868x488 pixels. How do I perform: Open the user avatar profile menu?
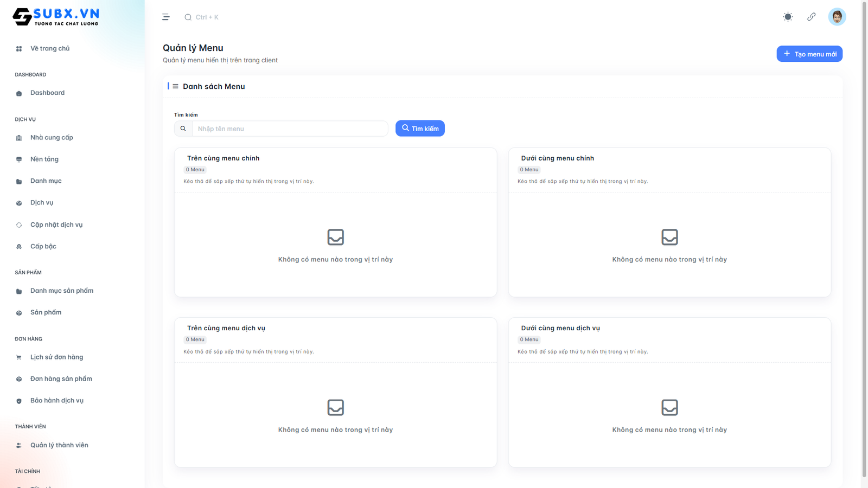tap(837, 17)
